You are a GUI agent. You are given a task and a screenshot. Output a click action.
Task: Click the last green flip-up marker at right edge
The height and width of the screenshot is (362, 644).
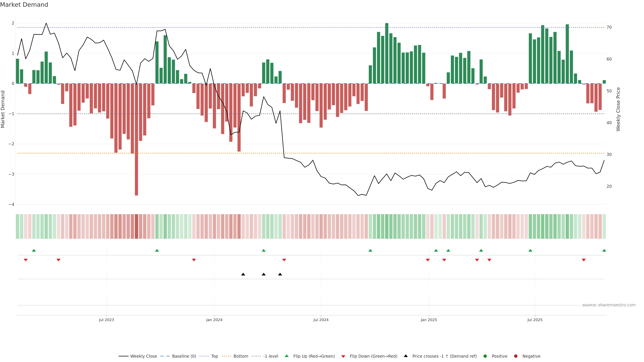pyautogui.click(x=604, y=250)
